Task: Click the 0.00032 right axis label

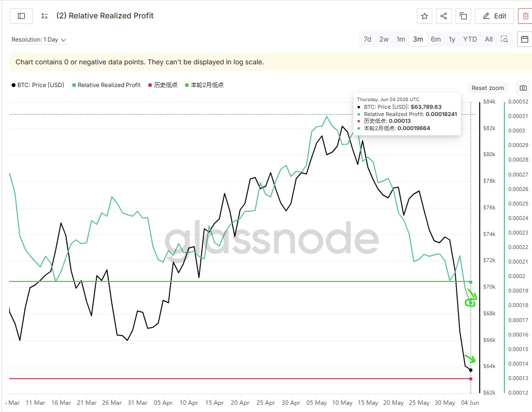Action: pyautogui.click(x=518, y=102)
